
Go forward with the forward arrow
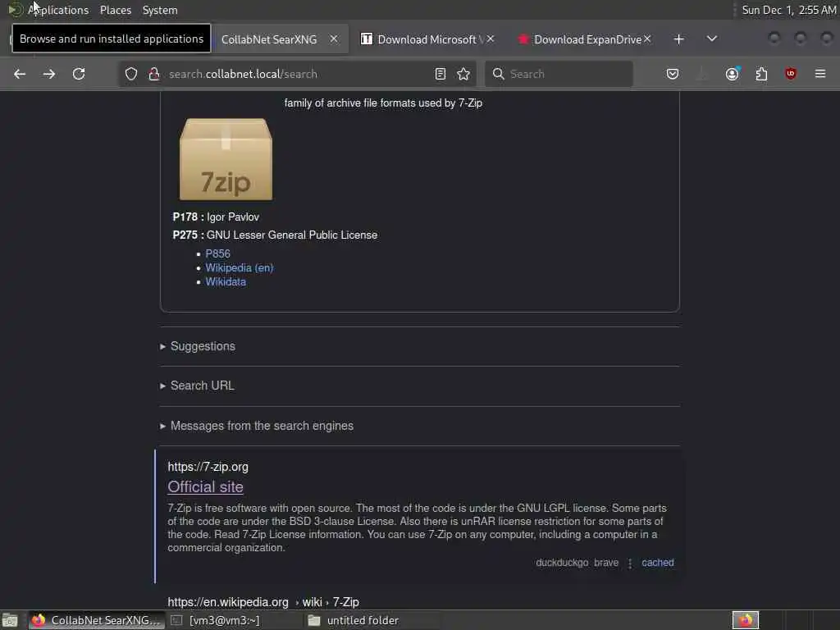[x=48, y=74]
